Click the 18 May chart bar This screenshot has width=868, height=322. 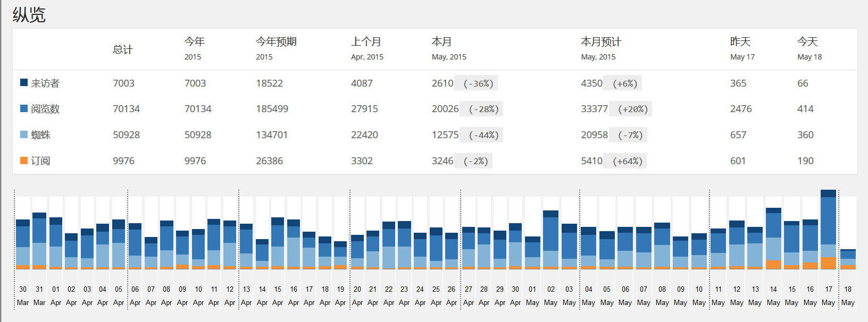pyautogui.click(x=848, y=259)
